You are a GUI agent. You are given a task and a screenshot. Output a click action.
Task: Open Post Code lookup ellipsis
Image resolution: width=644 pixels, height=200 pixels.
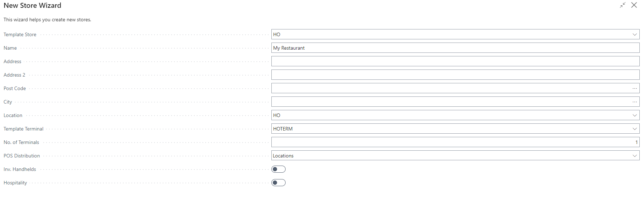pos(635,88)
